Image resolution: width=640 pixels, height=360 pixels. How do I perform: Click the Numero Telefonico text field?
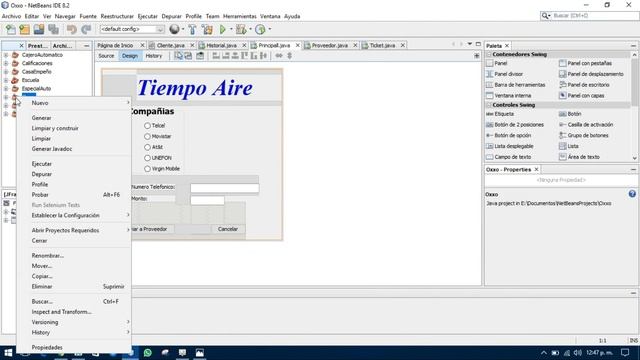(224, 188)
